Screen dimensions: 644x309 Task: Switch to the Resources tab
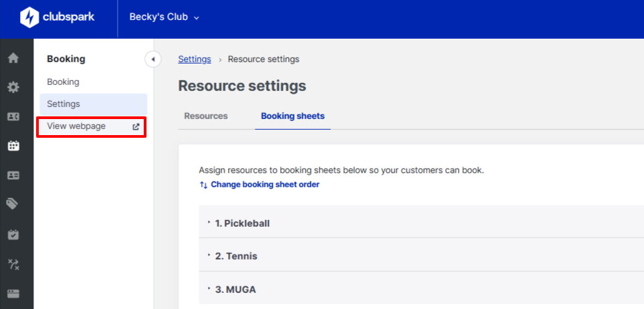tap(206, 116)
